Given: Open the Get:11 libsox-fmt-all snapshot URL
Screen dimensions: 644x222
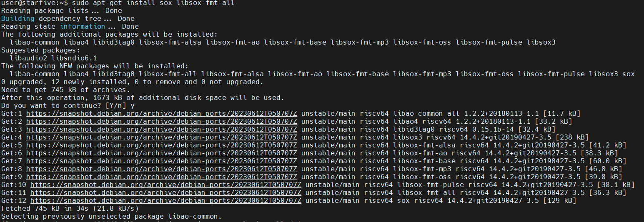Looking at the screenshot, I should click(x=166, y=193).
